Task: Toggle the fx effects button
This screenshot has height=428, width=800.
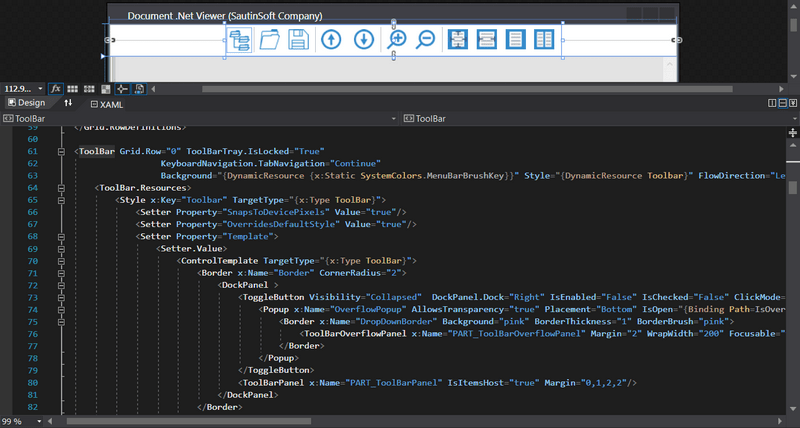Action: (57, 89)
